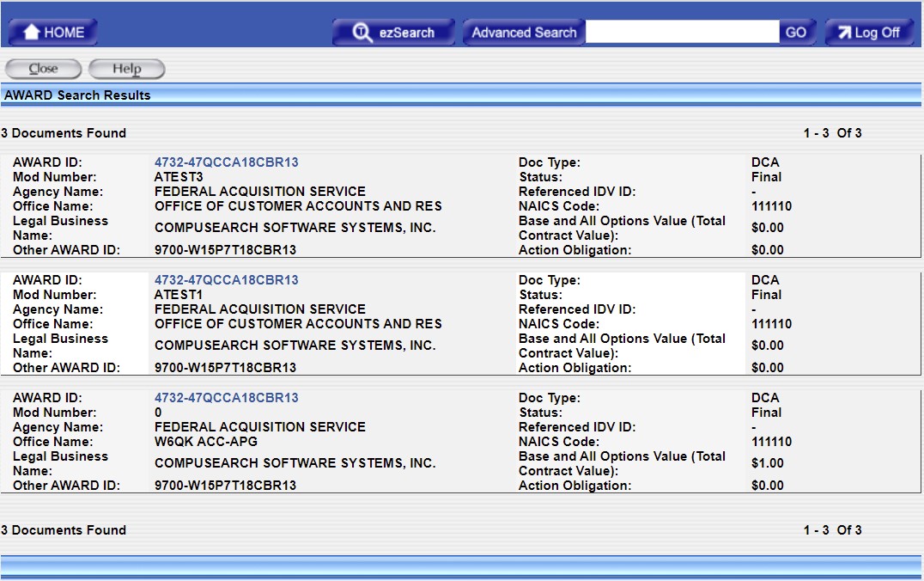Open award link with Mod Number 0
The height and width of the screenshot is (581, 924).
coord(227,398)
